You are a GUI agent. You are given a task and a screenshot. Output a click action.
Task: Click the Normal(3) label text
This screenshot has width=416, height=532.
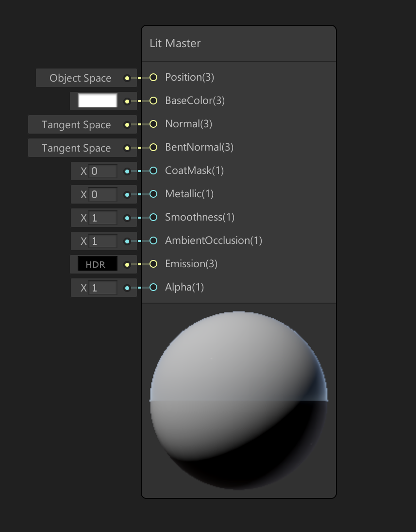click(188, 124)
